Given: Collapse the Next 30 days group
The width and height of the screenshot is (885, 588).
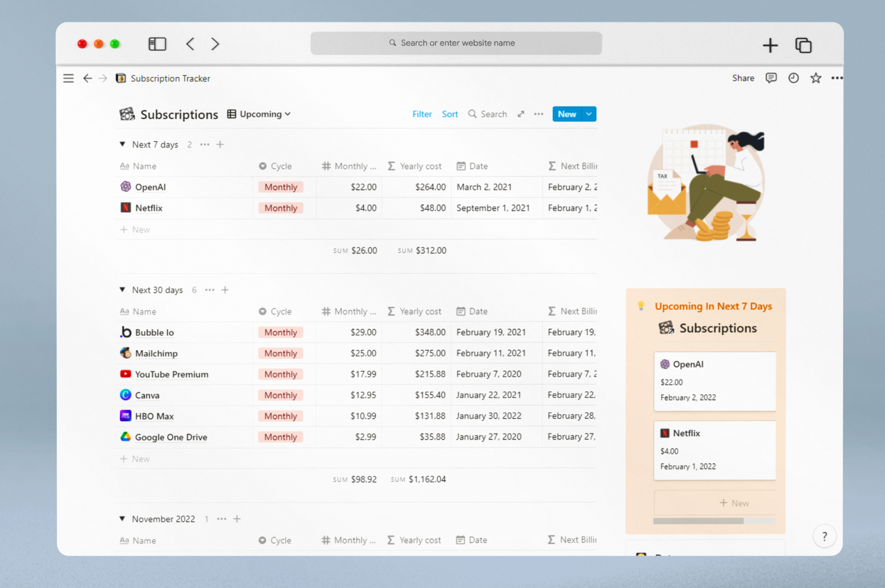Looking at the screenshot, I should [122, 290].
